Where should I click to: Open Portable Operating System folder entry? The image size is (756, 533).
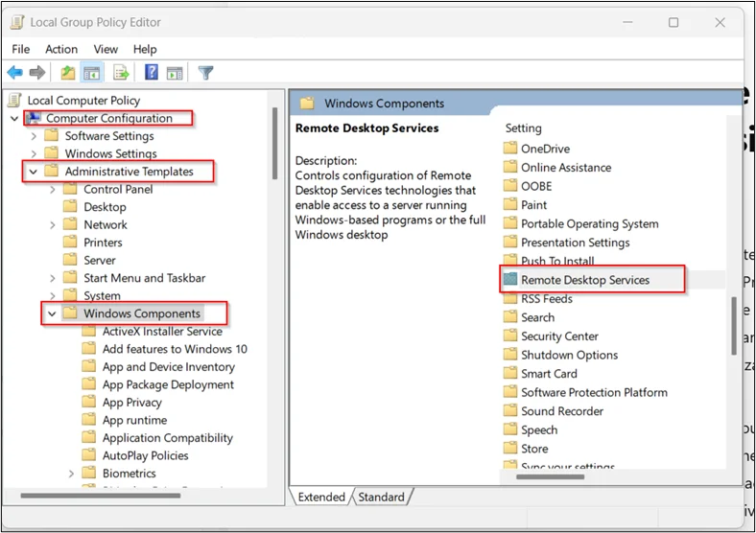coord(590,223)
